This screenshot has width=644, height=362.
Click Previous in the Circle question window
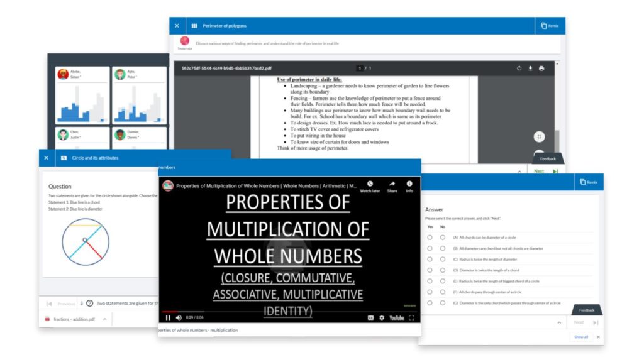[66, 304]
